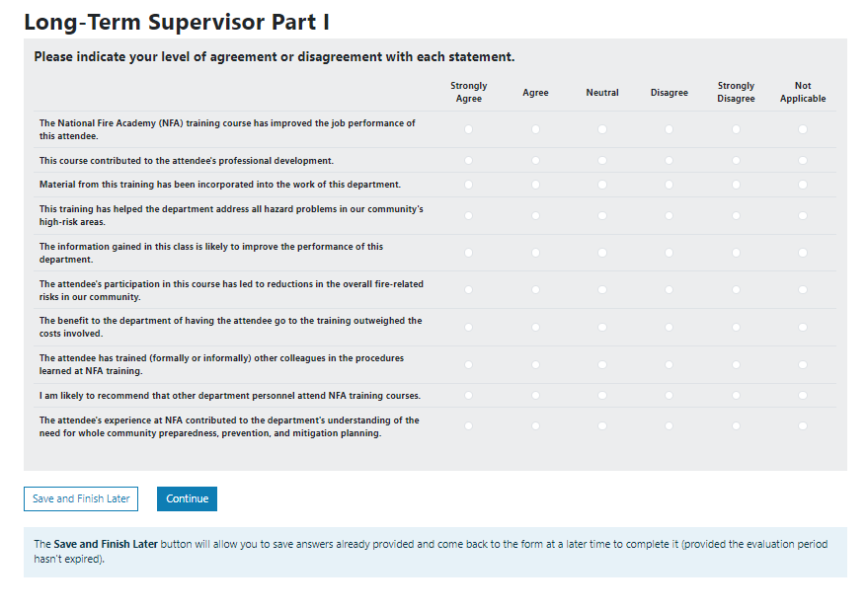Select Not Applicable for recommending NFA training courses
This screenshot has height=610, width=868.
point(803,395)
